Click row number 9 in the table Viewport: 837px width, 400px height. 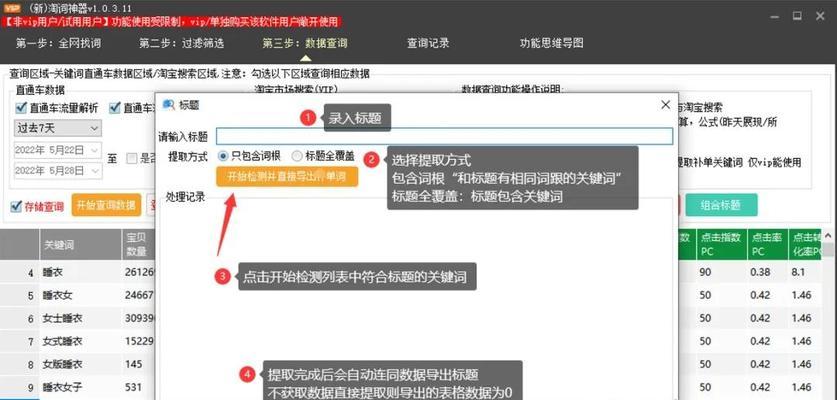pyautogui.click(x=31, y=387)
